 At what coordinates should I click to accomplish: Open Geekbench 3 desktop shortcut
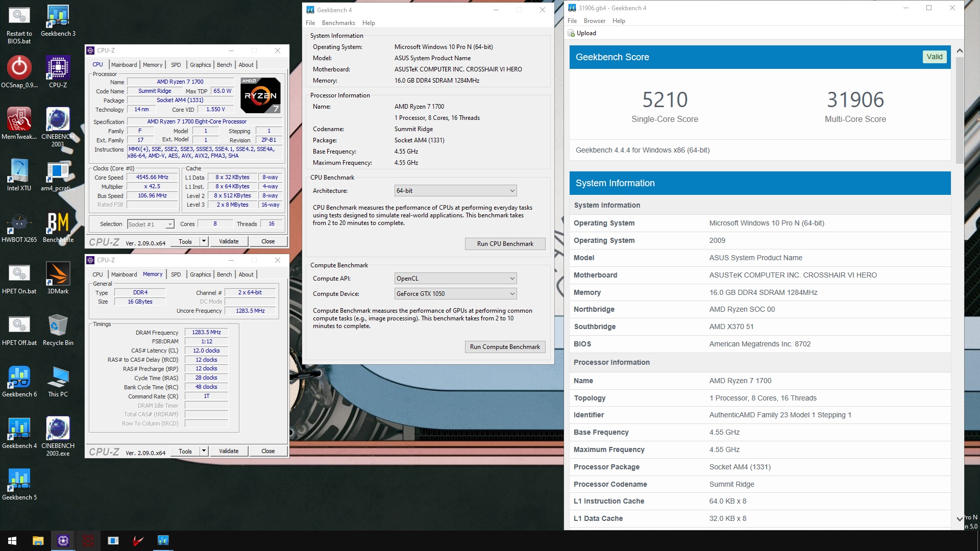point(58,20)
